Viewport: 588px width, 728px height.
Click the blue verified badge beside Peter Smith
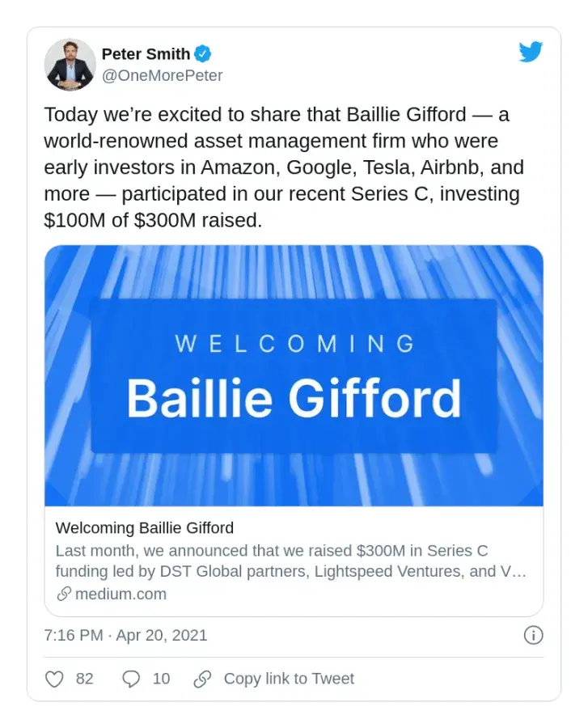[202, 55]
